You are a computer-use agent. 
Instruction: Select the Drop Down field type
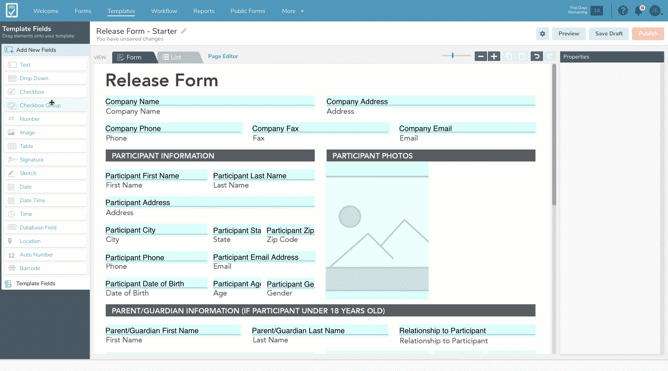pos(46,78)
